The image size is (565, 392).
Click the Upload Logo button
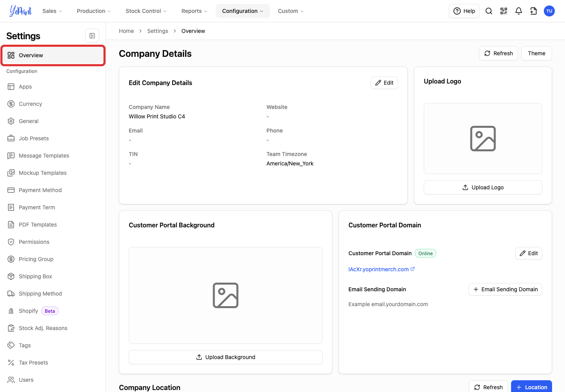pyautogui.click(x=483, y=187)
